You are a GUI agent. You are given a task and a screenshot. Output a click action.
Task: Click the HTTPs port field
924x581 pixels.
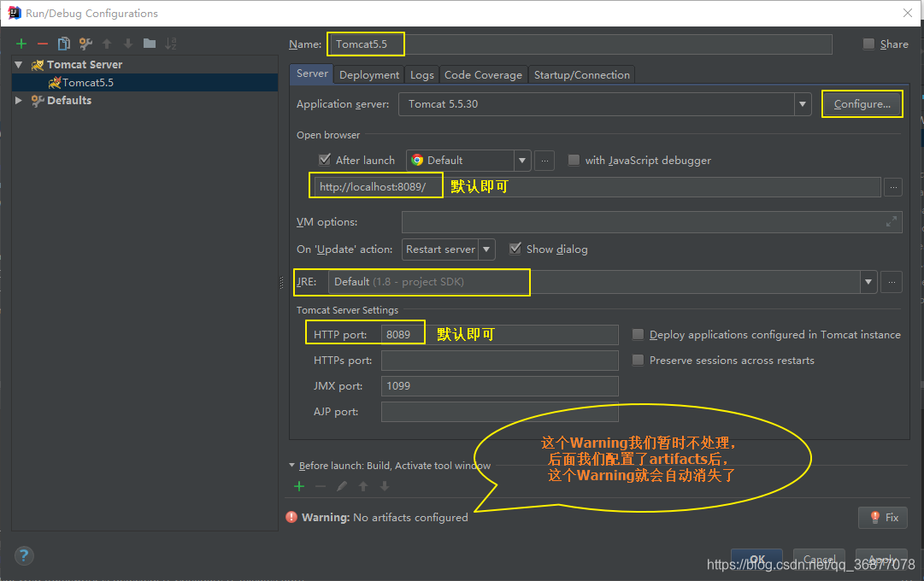500,360
